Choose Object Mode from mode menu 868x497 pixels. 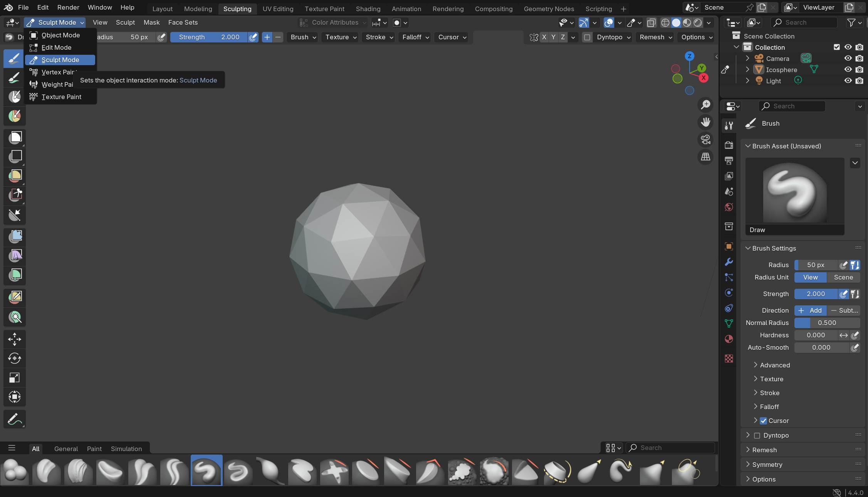coord(60,35)
